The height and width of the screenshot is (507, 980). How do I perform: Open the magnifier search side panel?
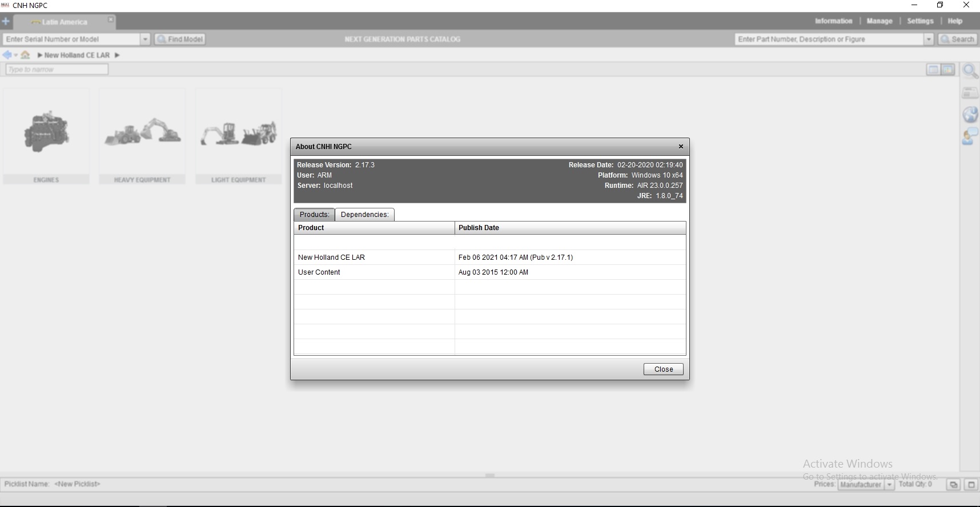pos(970,71)
